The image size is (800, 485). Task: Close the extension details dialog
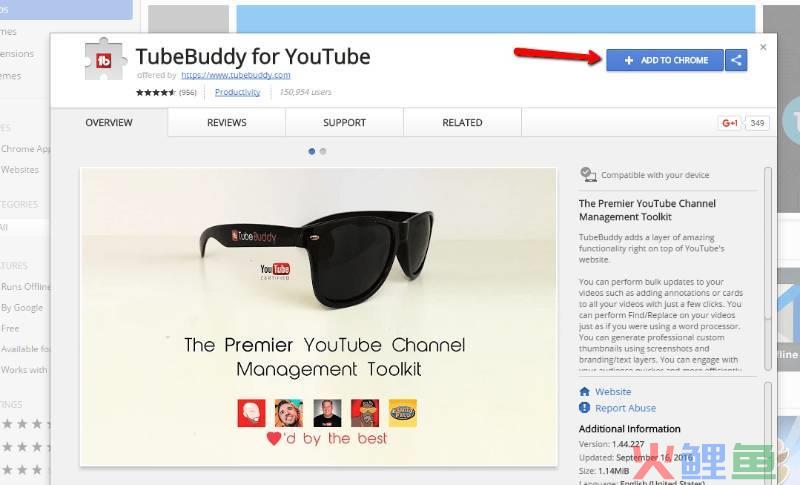pyautogui.click(x=763, y=47)
